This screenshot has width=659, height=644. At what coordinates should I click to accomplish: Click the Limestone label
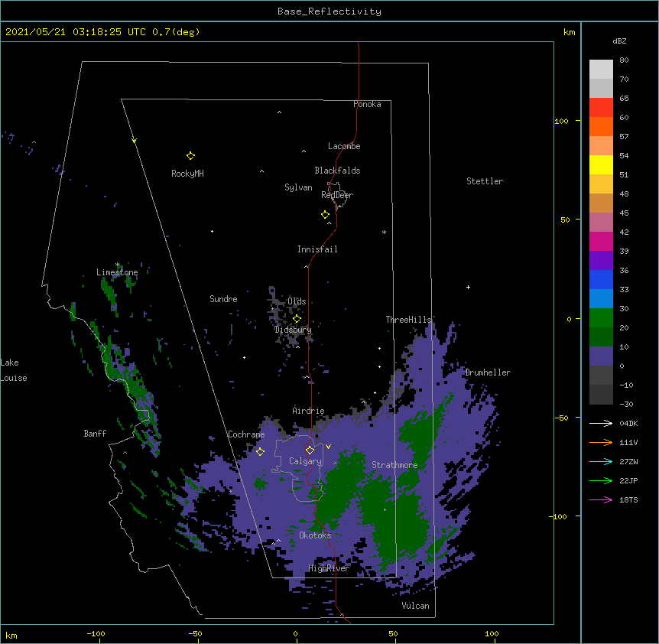pos(117,272)
